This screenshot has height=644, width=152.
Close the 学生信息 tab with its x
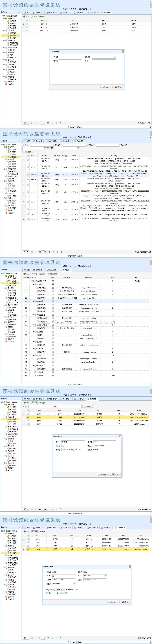(124, 527)
